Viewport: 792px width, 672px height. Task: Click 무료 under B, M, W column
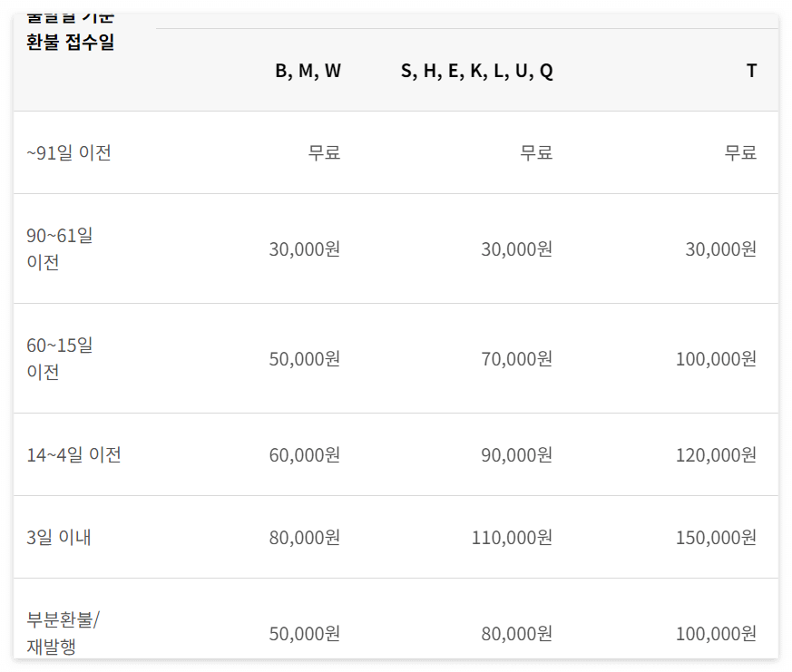point(324,152)
